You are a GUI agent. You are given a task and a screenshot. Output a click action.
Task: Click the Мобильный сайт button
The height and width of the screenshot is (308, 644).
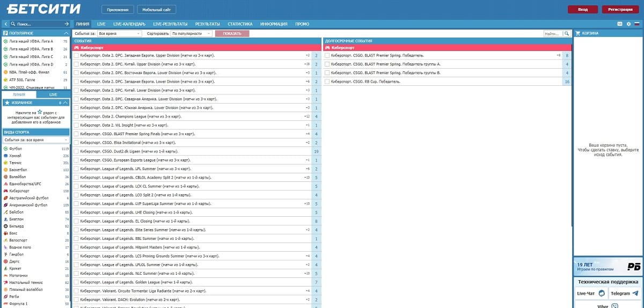156,9
